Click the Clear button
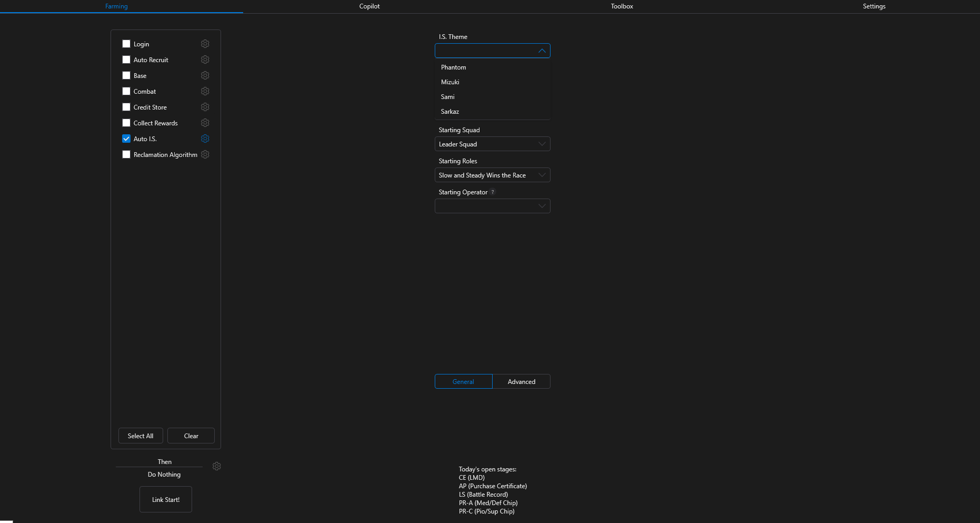 191,436
